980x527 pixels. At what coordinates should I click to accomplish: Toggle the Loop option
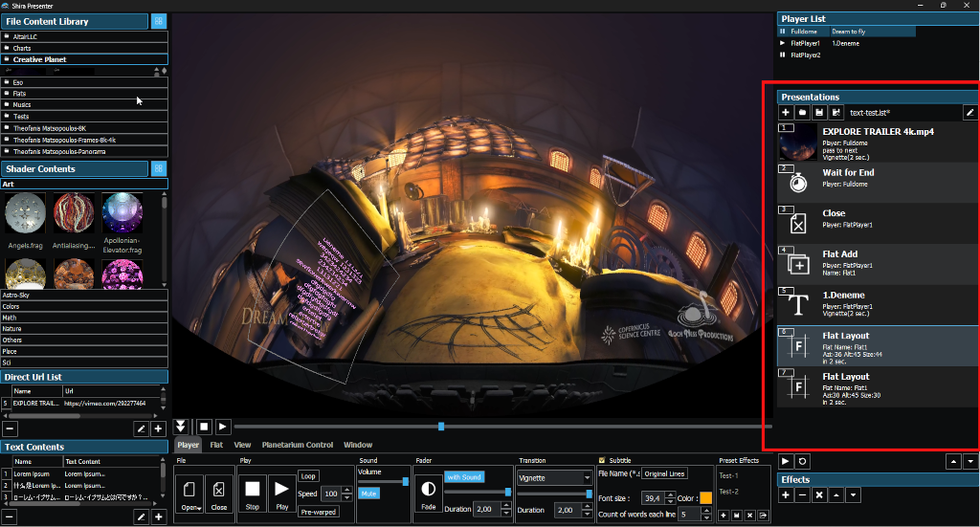click(x=308, y=475)
